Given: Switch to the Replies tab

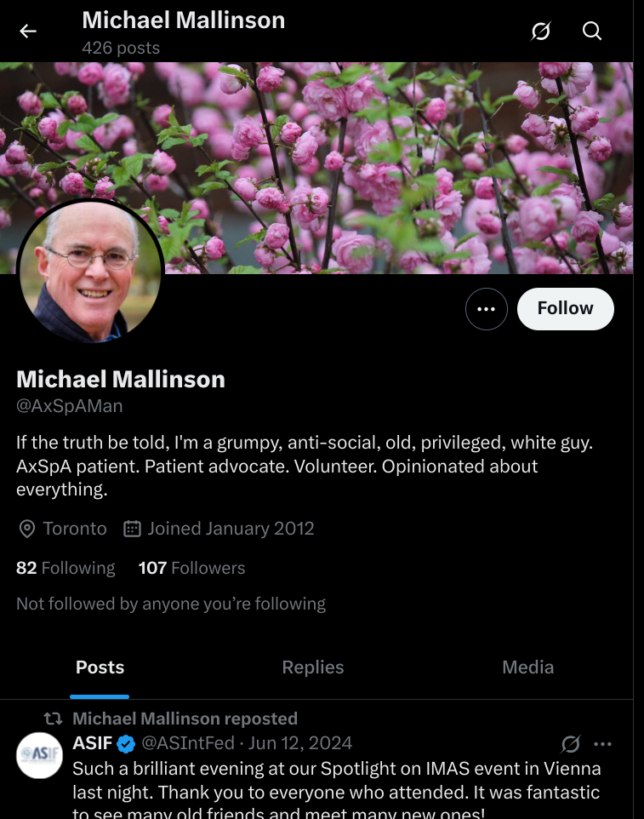Looking at the screenshot, I should [x=312, y=667].
